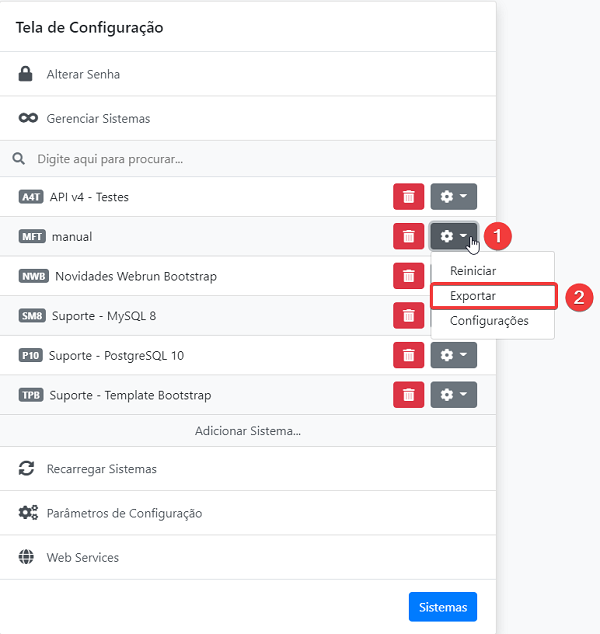The height and width of the screenshot is (634, 600).
Task: Open gear dropdown for API v4 - Testes
Action: [x=454, y=197]
